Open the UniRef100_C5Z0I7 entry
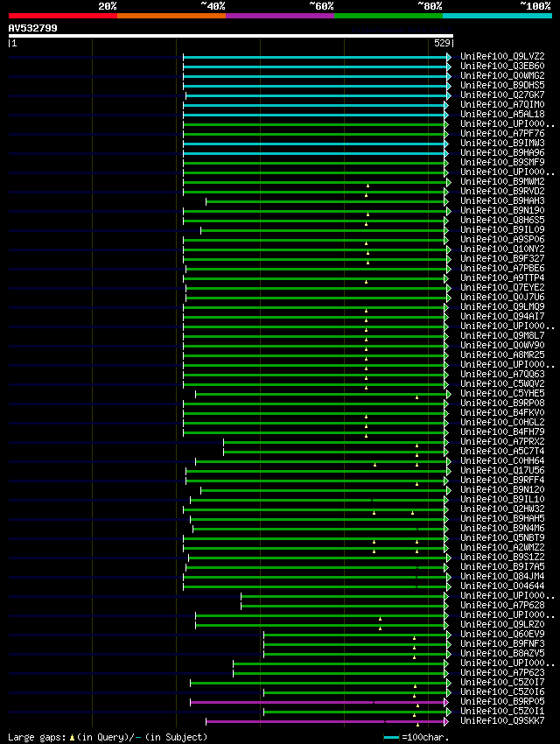 click(x=502, y=683)
